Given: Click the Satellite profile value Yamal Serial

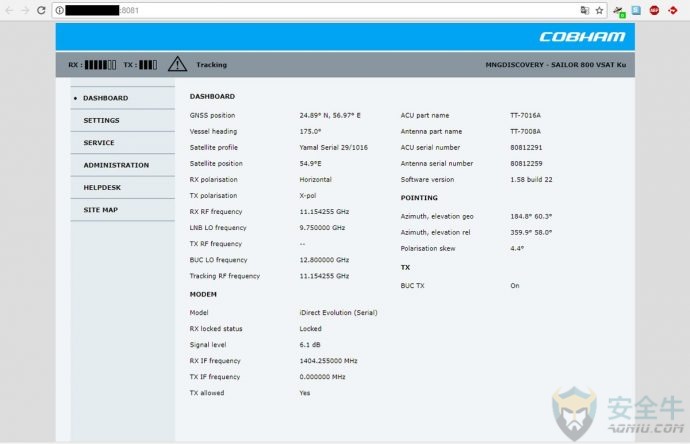Looking at the screenshot, I should point(334,147).
